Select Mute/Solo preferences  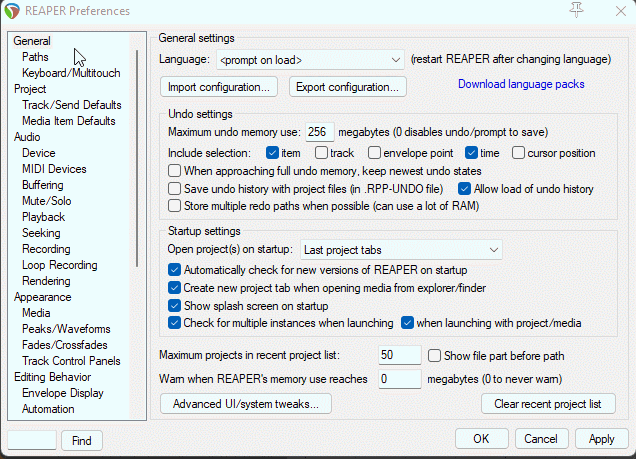47,201
